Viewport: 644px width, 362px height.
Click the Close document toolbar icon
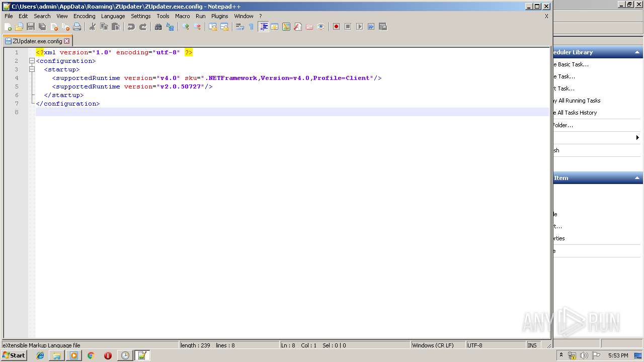[54, 27]
